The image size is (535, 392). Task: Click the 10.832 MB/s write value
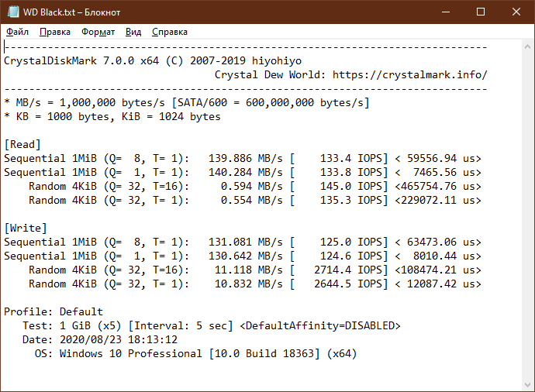pyautogui.click(x=249, y=284)
